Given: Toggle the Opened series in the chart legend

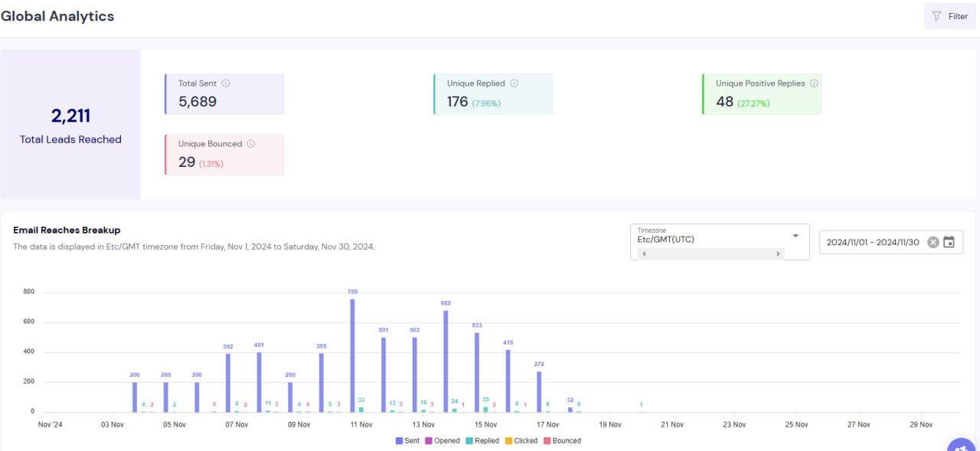Looking at the screenshot, I should point(442,441).
